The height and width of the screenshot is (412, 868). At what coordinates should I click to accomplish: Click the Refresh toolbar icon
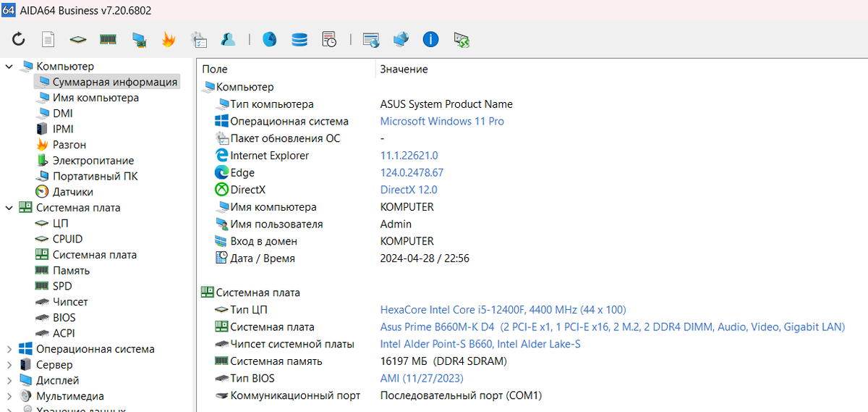[19, 39]
